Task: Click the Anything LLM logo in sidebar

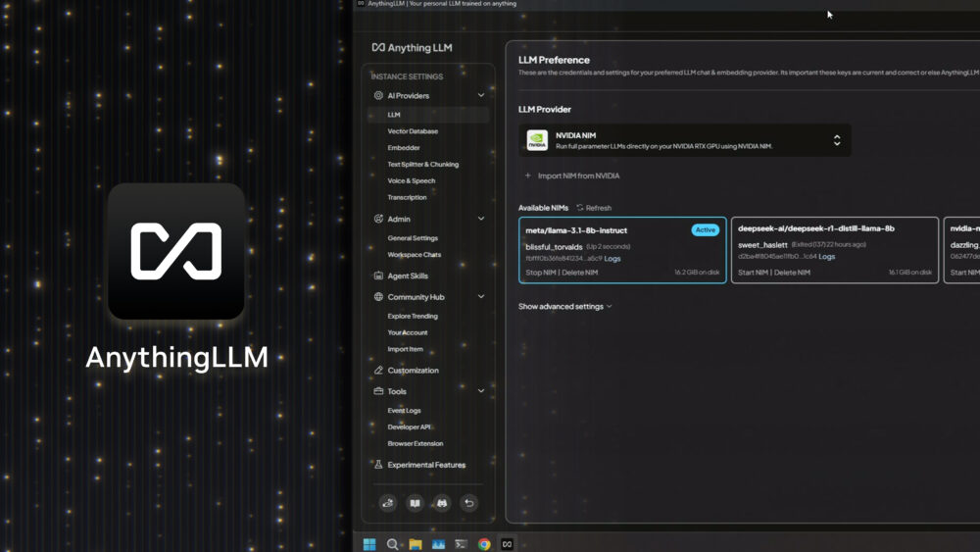Action: pyautogui.click(x=412, y=47)
